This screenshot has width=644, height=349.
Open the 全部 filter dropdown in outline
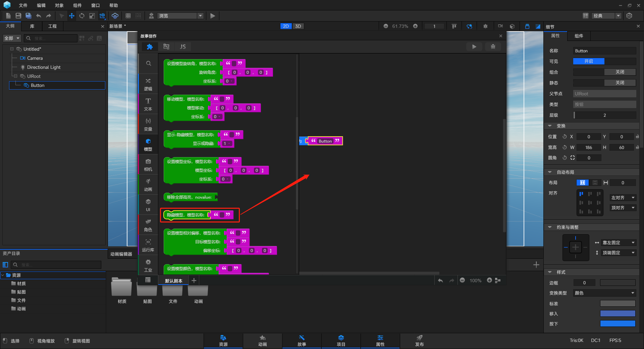pos(12,38)
